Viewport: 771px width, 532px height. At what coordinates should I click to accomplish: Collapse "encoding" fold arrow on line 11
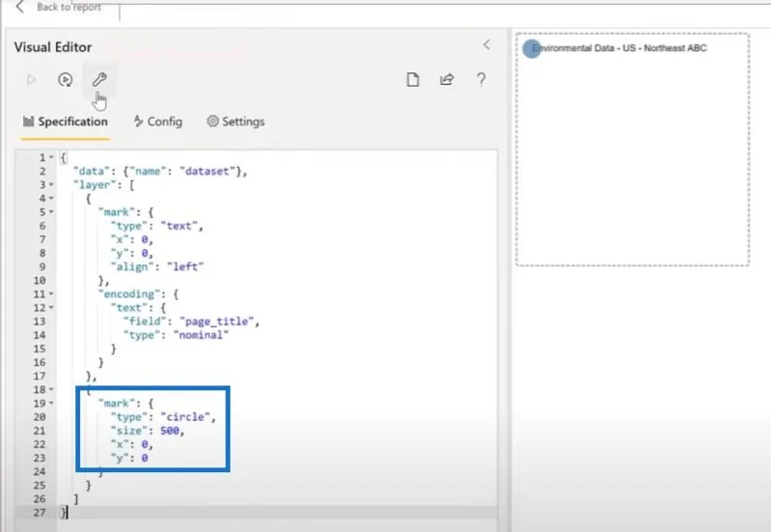coord(51,295)
